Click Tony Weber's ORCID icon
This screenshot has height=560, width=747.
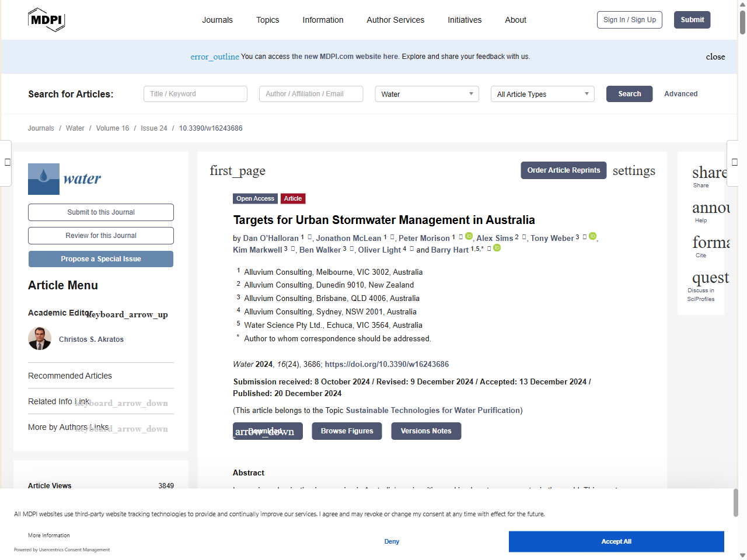point(592,236)
